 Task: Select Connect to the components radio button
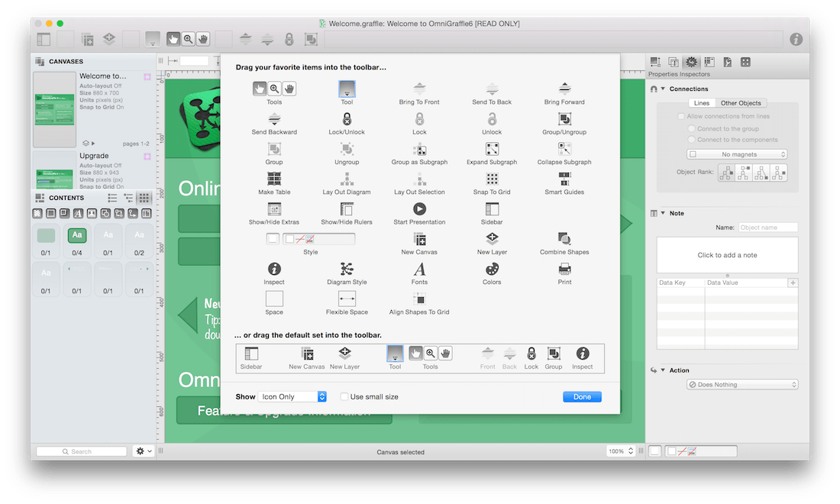tap(692, 140)
